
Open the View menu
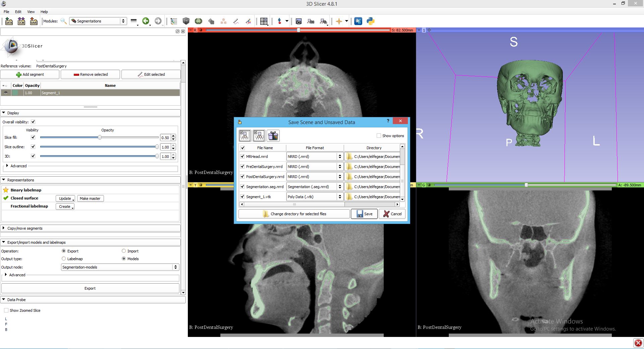tap(31, 12)
